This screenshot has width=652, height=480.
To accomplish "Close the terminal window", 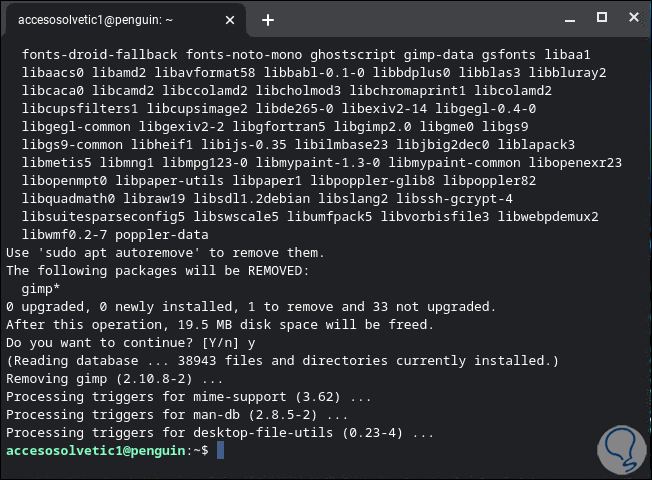I will click(x=631, y=17).
